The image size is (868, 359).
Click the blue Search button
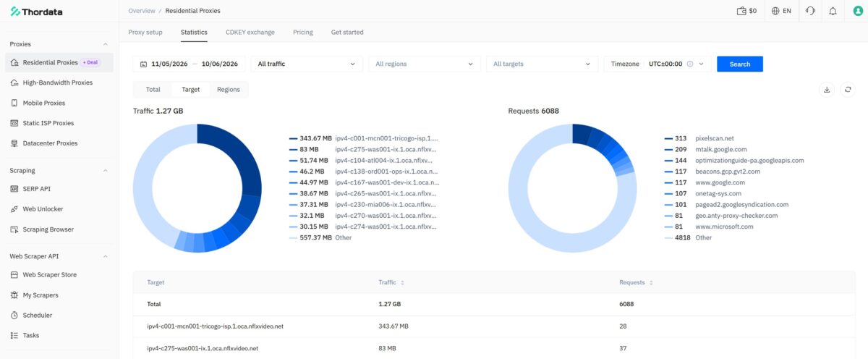[x=740, y=64]
